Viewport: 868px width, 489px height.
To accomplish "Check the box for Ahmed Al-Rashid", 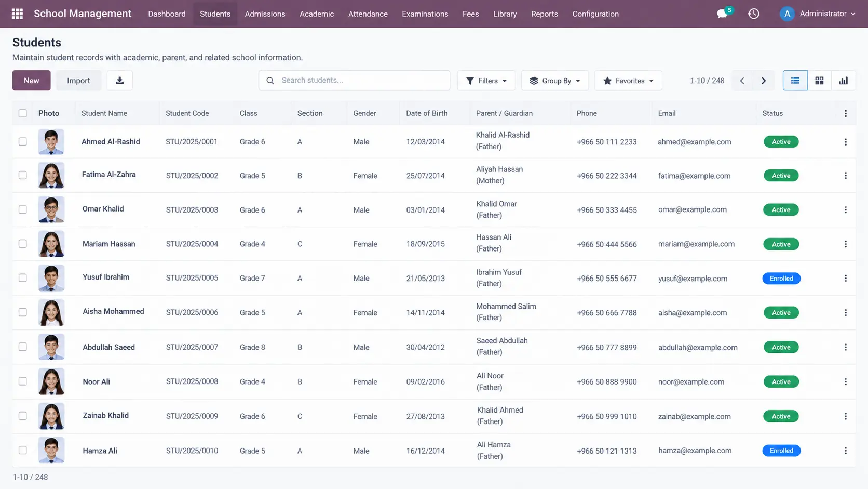I will point(23,141).
